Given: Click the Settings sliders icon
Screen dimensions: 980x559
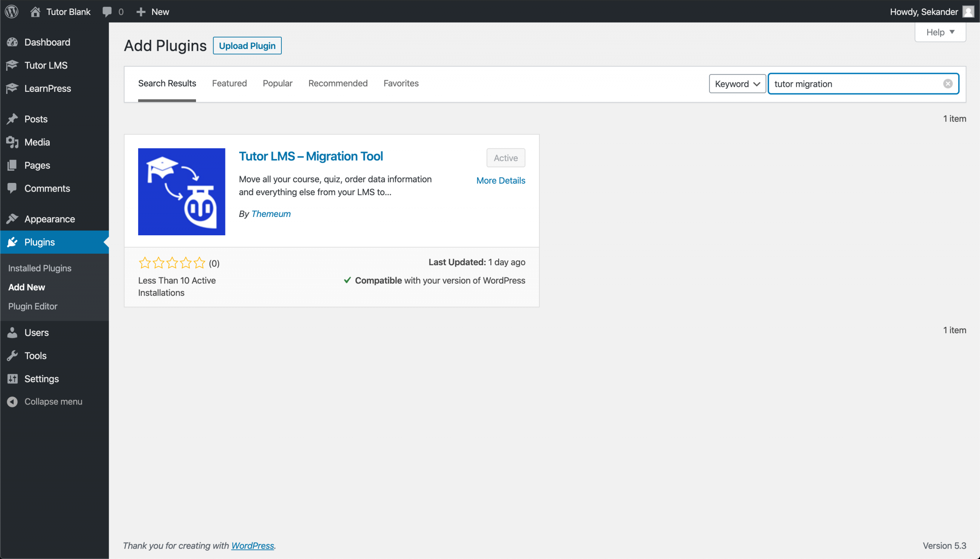Looking at the screenshot, I should tap(12, 378).
